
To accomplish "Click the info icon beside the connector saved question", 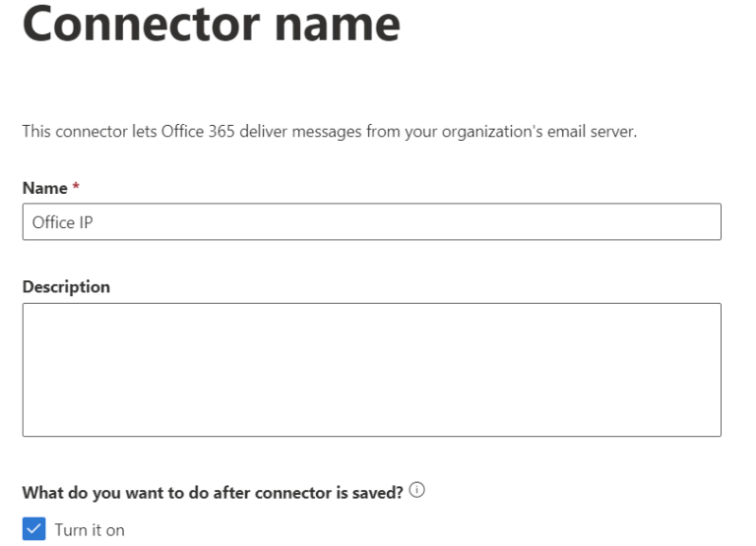I will 416,492.
